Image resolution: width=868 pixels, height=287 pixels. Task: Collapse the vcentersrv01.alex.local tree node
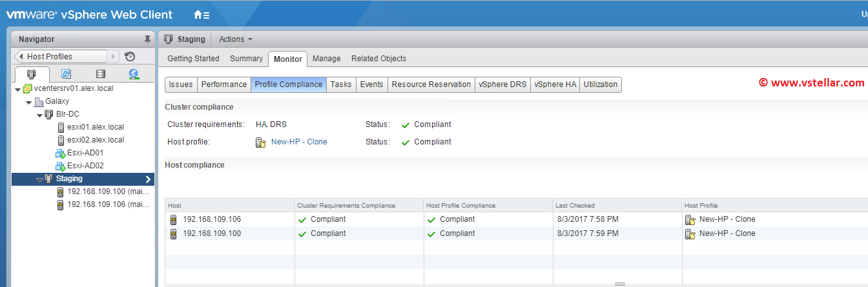click(17, 89)
